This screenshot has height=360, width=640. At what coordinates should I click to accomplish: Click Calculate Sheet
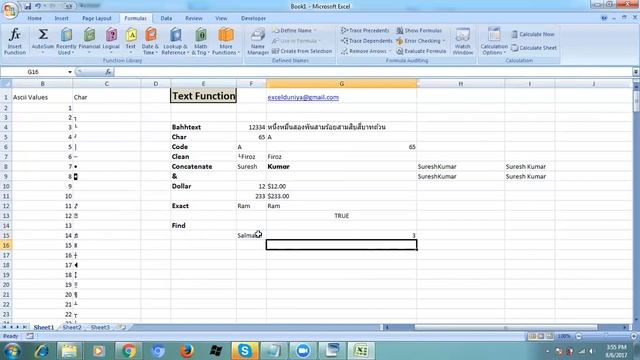[534, 48]
